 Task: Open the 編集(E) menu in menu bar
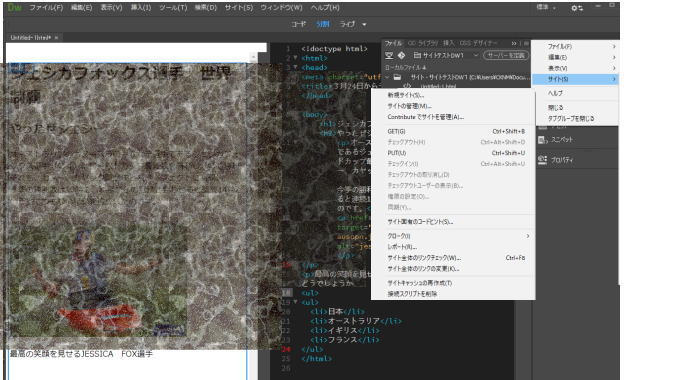(x=81, y=8)
